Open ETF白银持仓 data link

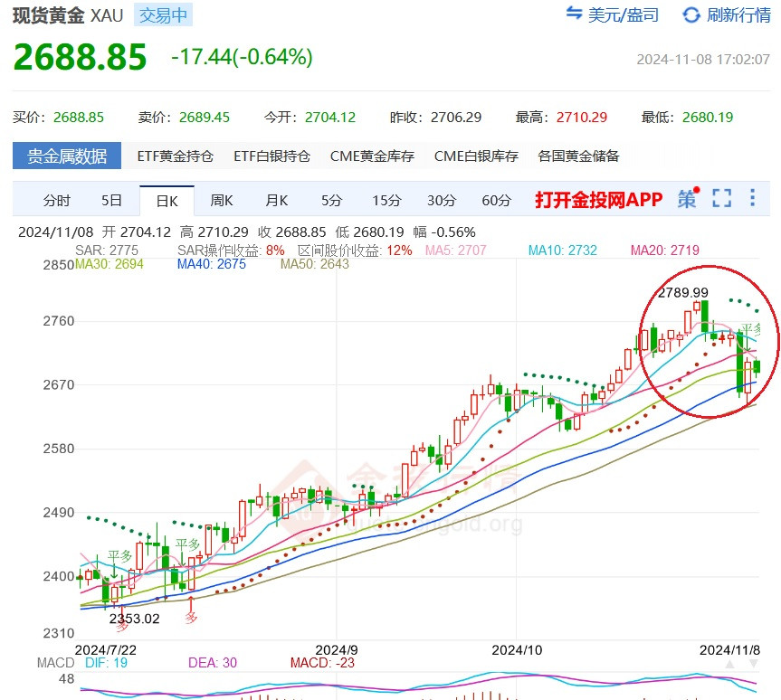[271, 156]
